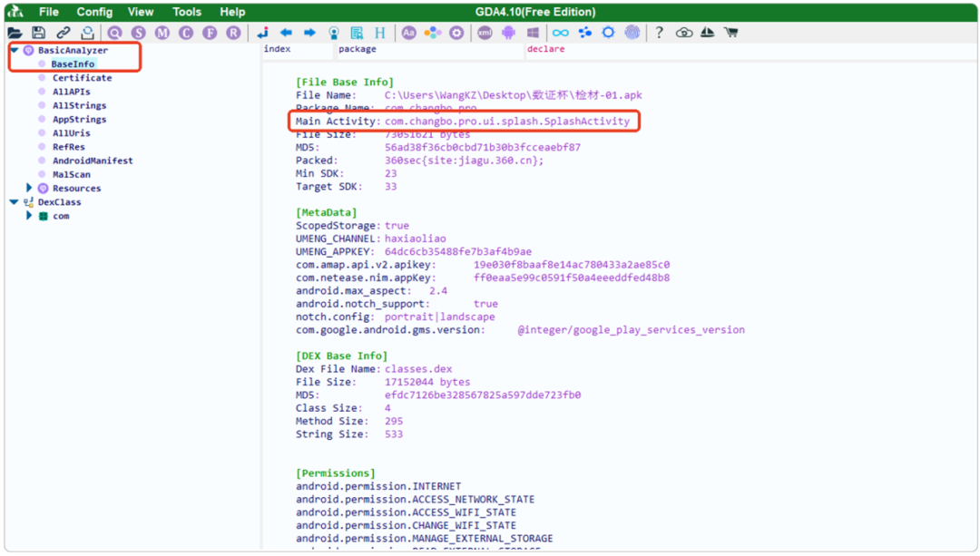Click the sailboat toolbar icon
The width and height of the screenshot is (980, 556).
click(708, 33)
